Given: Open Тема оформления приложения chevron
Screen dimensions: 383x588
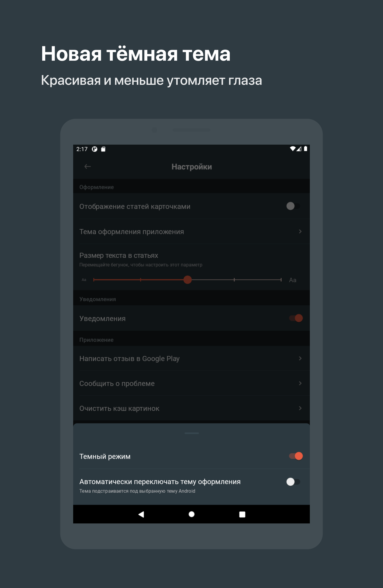Looking at the screenshot, I should click(x=300, y=232).
